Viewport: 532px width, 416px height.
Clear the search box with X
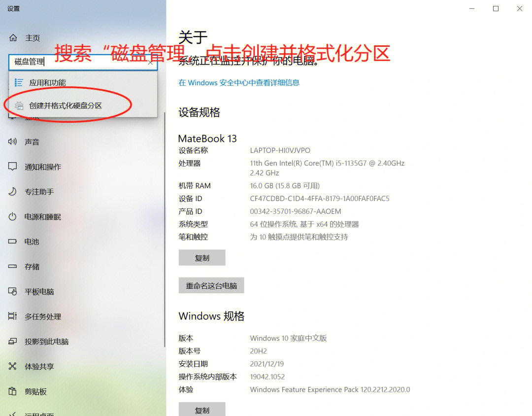pos(150,63)
